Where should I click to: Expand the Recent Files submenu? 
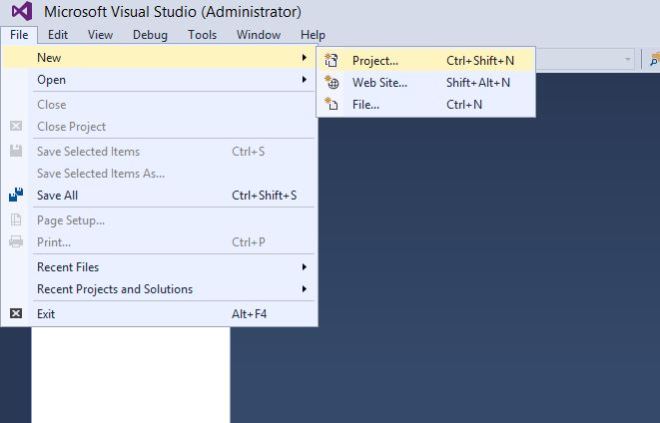(304, 267)
